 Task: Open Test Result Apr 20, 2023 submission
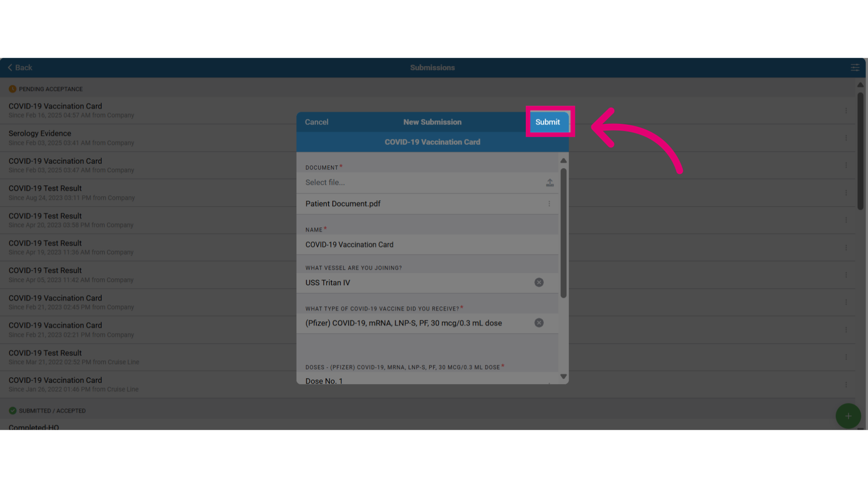[427, 220]
